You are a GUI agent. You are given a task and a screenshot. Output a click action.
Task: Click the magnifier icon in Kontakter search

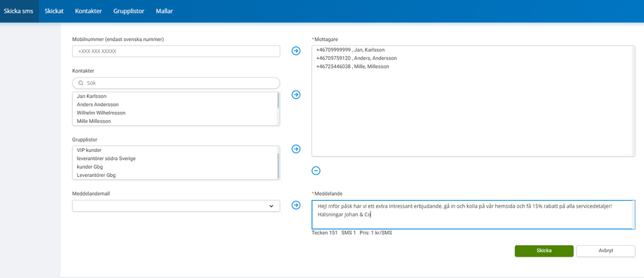(x=81, y=83)
